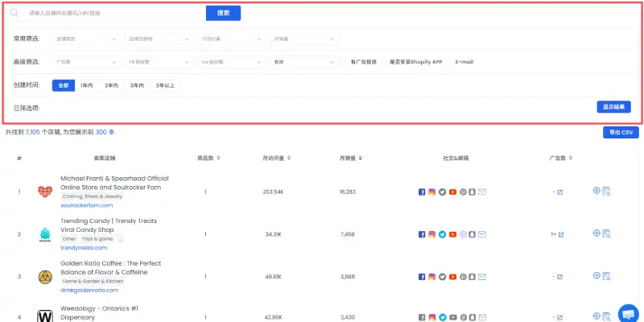Open ads external link for soulrockerfam.com
Viewport: 644px width, 322px height.
559,192
